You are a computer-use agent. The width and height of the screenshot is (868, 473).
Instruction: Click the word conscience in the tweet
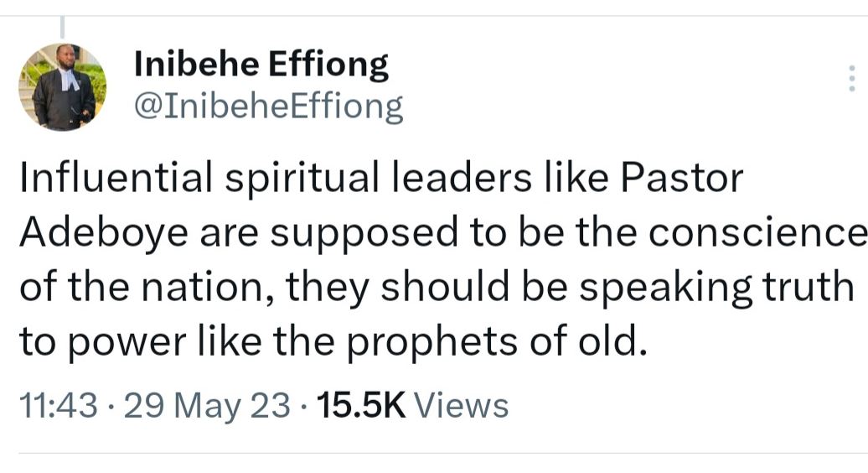757,233
